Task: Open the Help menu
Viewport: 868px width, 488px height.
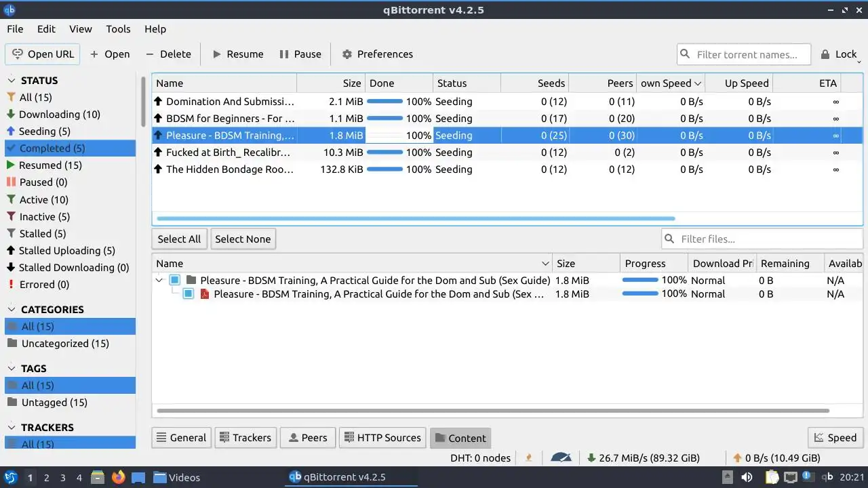Action: click(x=155, y=29)
